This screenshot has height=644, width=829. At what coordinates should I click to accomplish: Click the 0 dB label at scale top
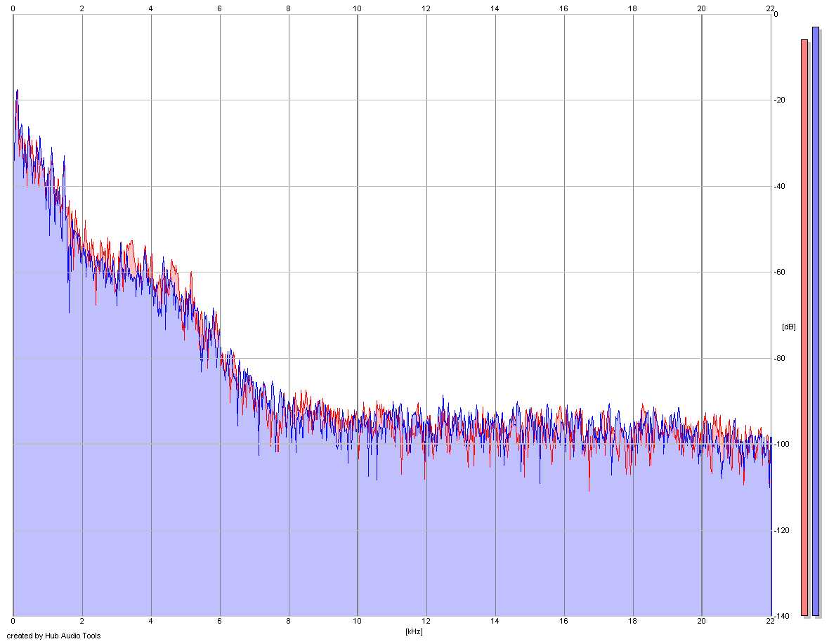776,14
